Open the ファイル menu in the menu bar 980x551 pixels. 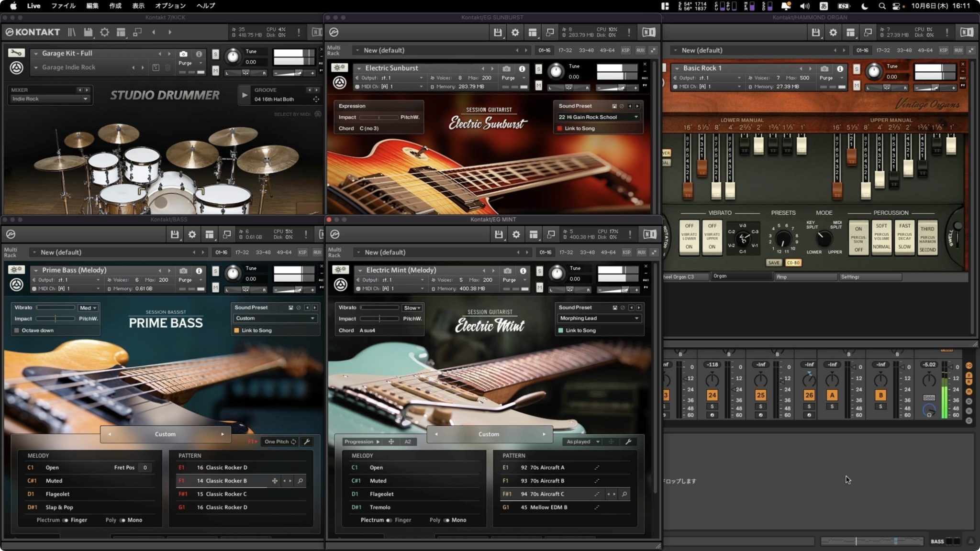[64, 6]
